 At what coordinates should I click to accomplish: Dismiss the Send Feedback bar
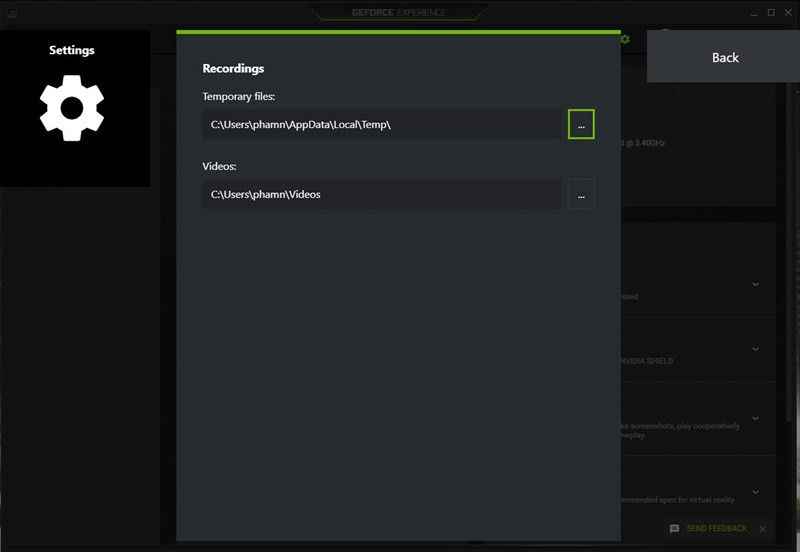762,529
